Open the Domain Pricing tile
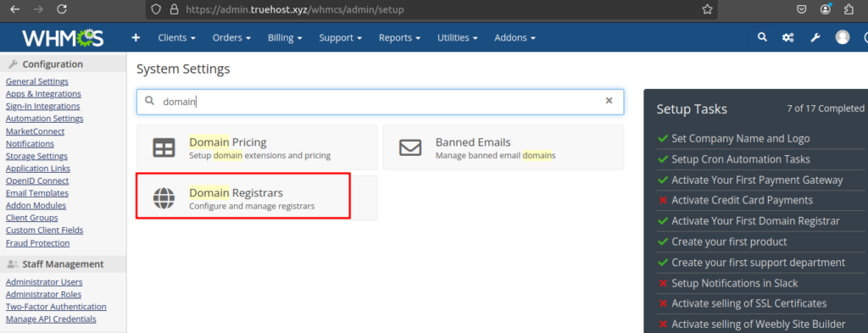This screenshot has width=868, height=333. pyautogui.click(x=257, y=147)
